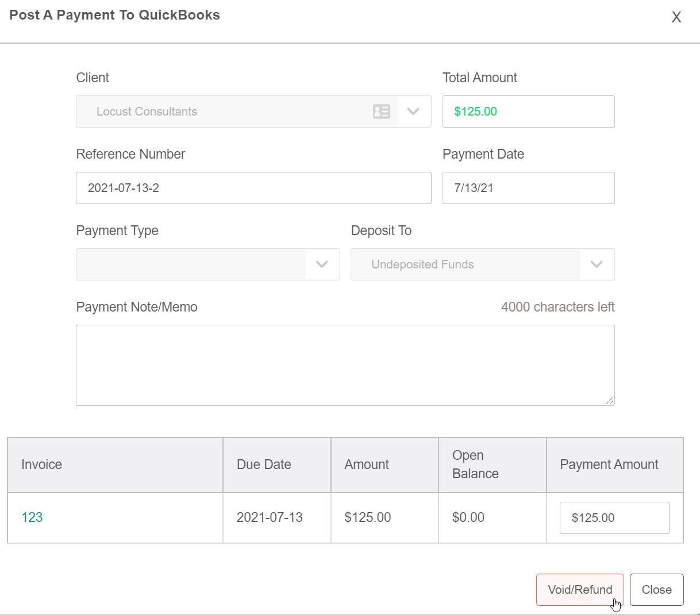Screen dimensions: 700x615
Task: Close the dialog with the X icon
Action: [676, 17]
